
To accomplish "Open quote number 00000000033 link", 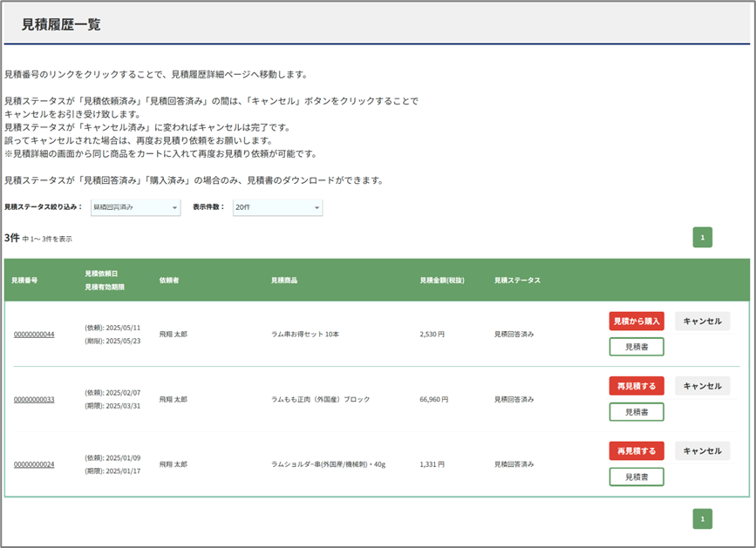I will [x=34, y=400].
